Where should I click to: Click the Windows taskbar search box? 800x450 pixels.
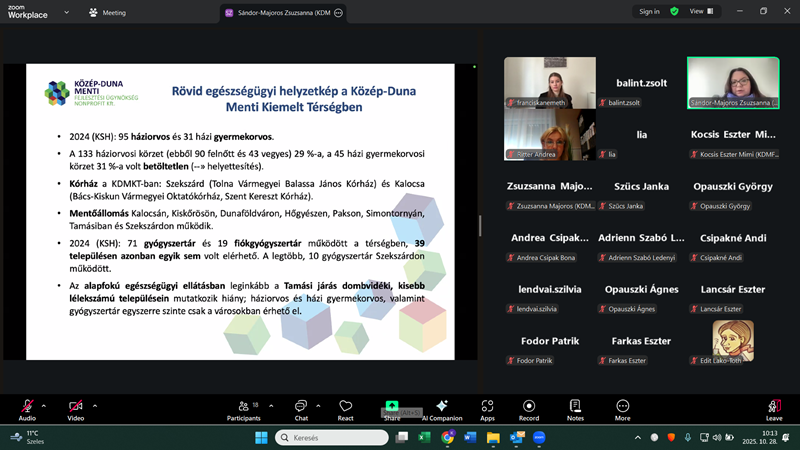tap(325, 438)
